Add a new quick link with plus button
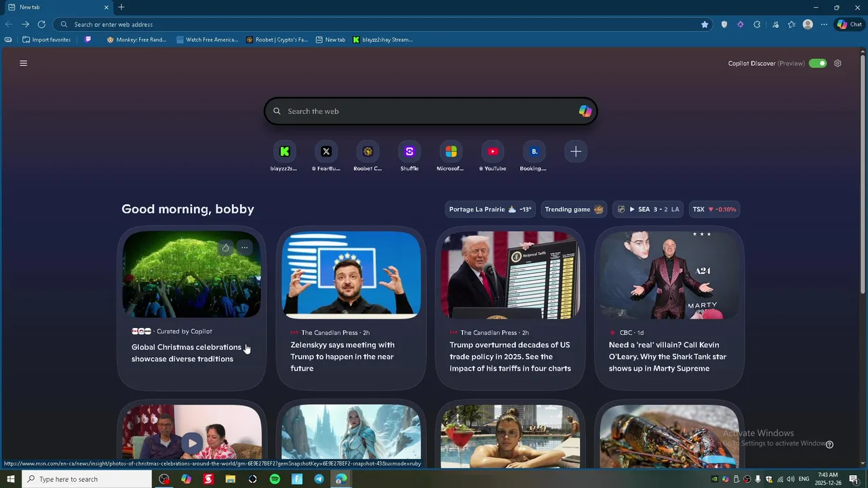Image resolution: width=868 pixels, height=488 pixels. click(576, 152)
